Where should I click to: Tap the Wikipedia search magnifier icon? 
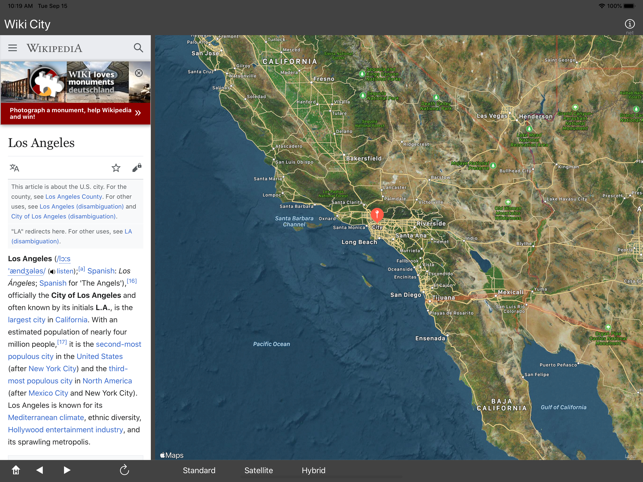(x=139, y=48)
